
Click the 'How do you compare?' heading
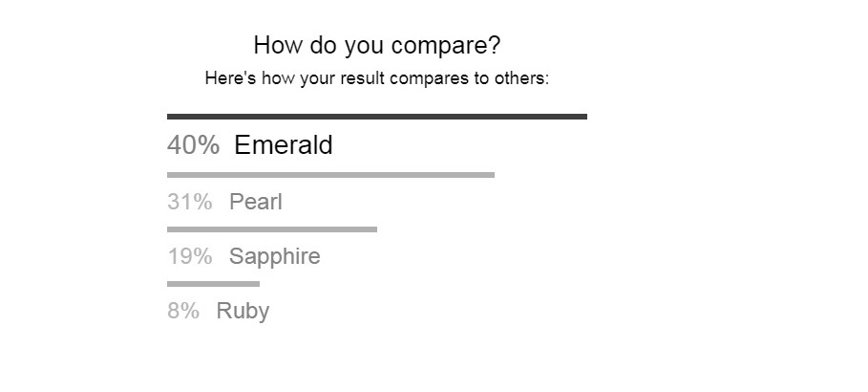376,46
